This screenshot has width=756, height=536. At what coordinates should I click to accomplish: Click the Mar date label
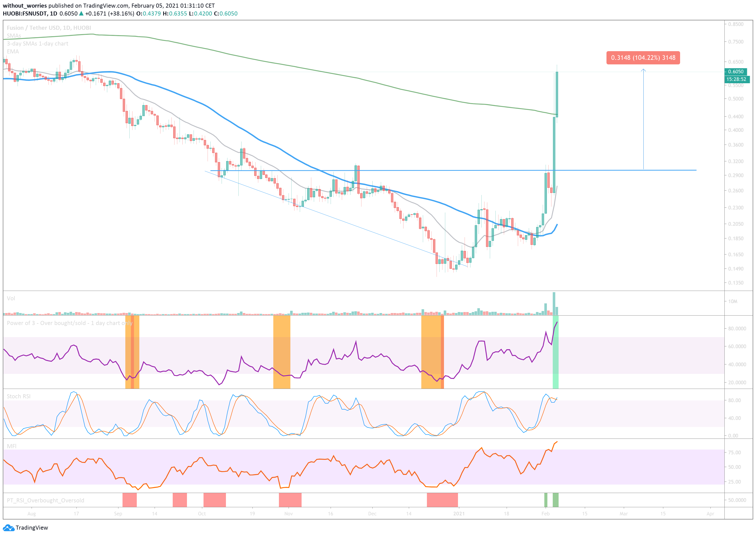pos(624,514)
